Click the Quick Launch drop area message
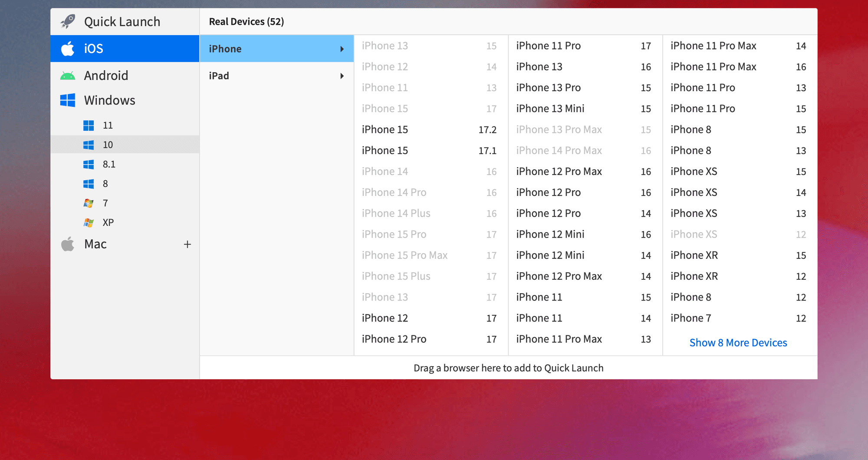This screenshot has width=868, height=460. (x=509, y=368)
